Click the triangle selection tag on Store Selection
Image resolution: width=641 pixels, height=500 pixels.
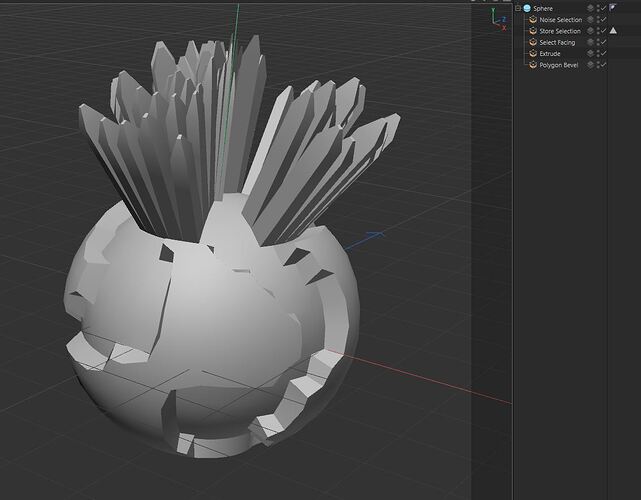[x=613, y=31]
